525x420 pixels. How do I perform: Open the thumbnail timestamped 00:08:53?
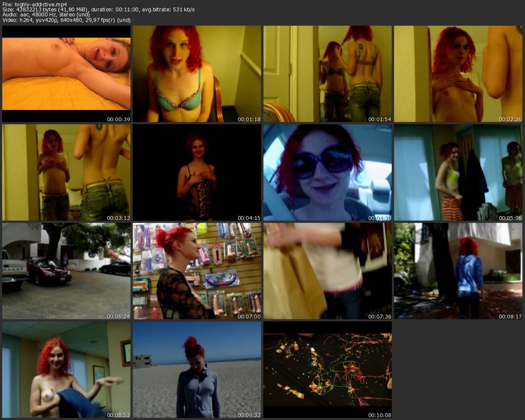click(66, 370)
